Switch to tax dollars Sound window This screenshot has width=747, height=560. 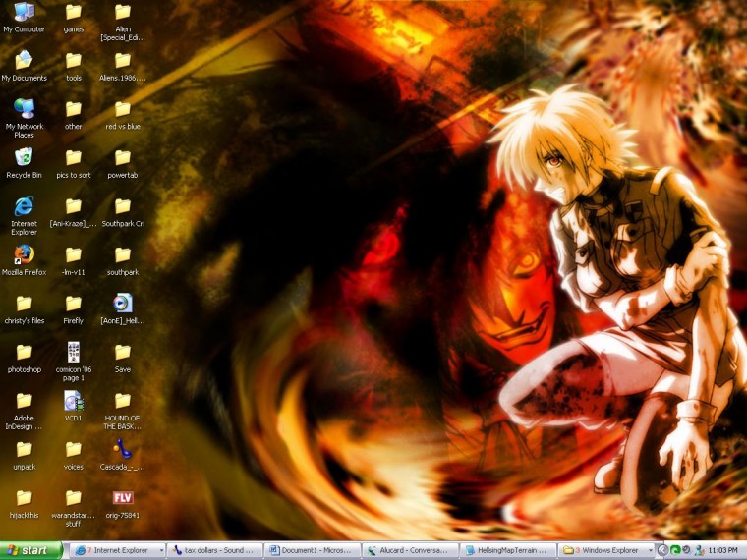pyautogui.click(x=215, y=550)
